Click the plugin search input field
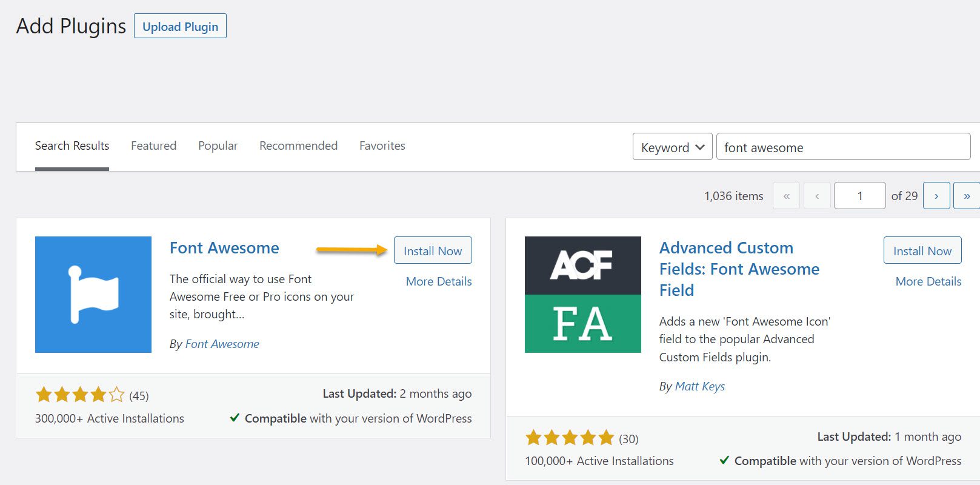 click(842, 147)
